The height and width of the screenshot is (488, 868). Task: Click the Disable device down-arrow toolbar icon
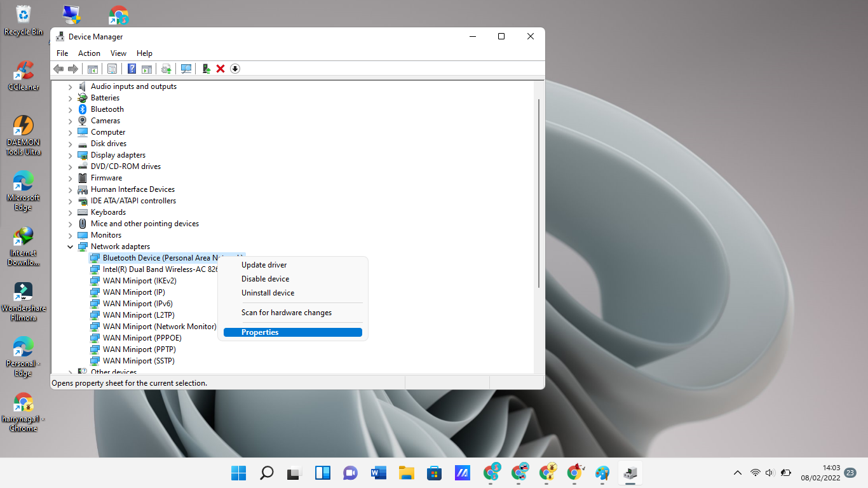pyautogui.click(x=235, y=69)
